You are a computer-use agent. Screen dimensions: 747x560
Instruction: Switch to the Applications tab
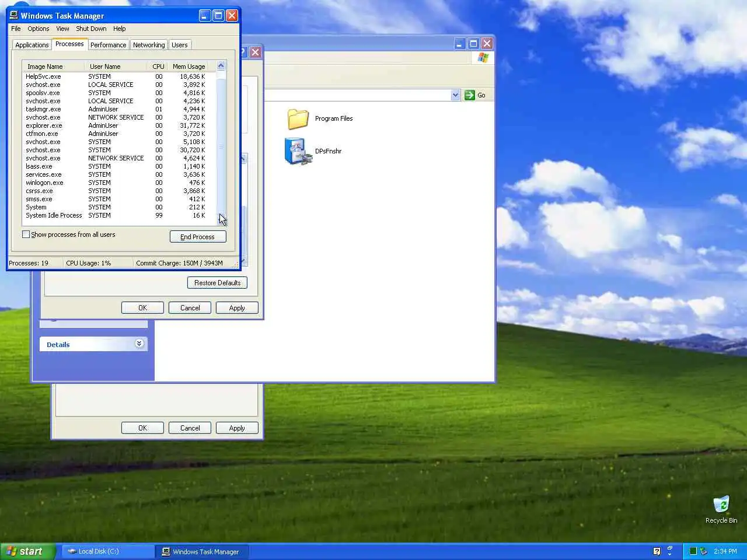click(32, 45)
